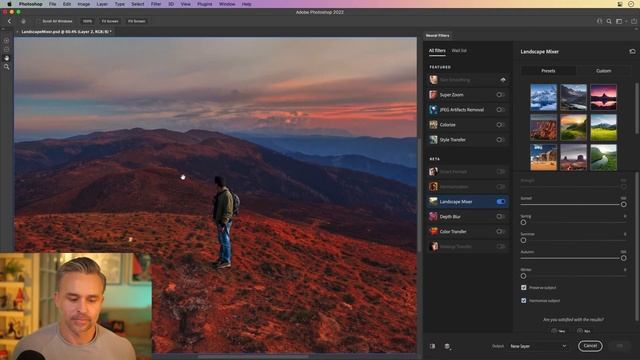The width and height of the screenshot is (640, 360).
Task: Enable the JPEG Artifacts Removal toggle
Action: (500, 109)
